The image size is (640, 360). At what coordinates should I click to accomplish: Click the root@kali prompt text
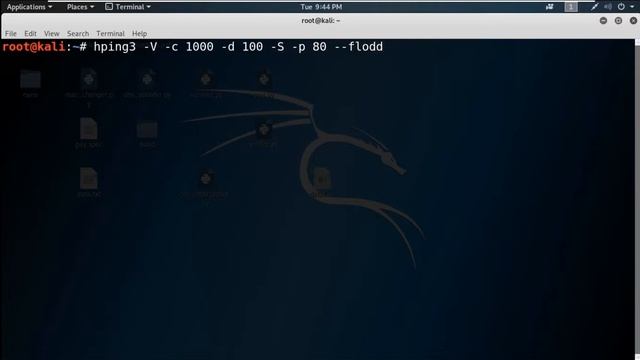coord(33,47)
